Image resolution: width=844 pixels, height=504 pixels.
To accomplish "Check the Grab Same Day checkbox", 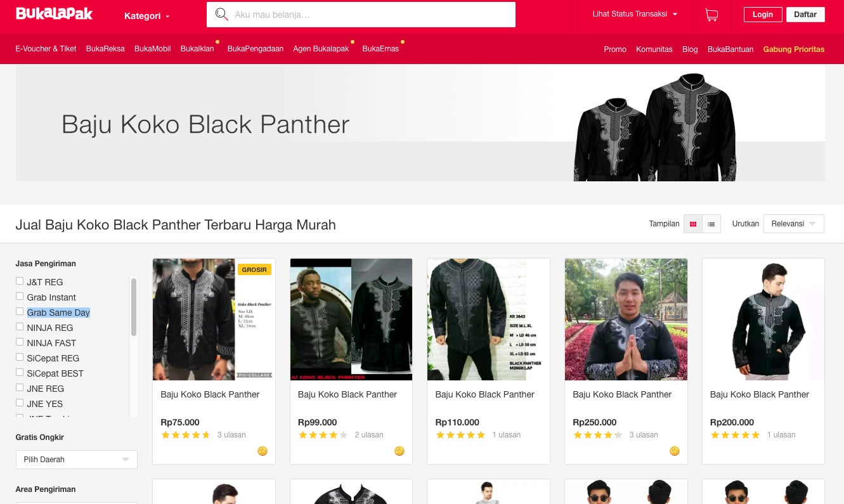I will pyautogui.click(x=20, y=312).
